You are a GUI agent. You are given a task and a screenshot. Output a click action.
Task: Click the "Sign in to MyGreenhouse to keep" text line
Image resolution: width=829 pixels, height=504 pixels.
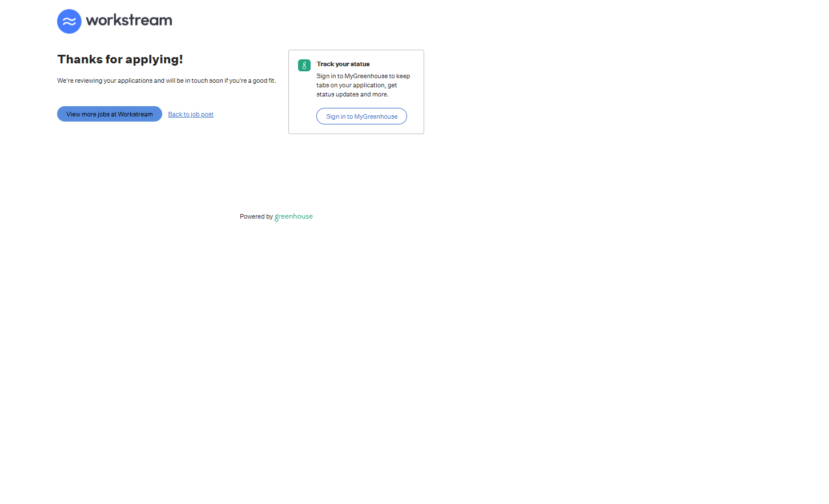363,76
